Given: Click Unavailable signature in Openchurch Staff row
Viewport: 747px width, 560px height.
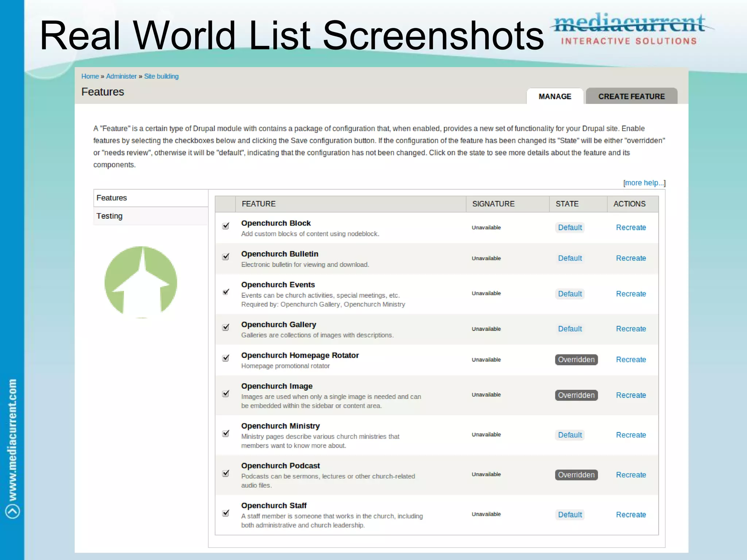Looking at the screenshot, I should pos(486,514).
